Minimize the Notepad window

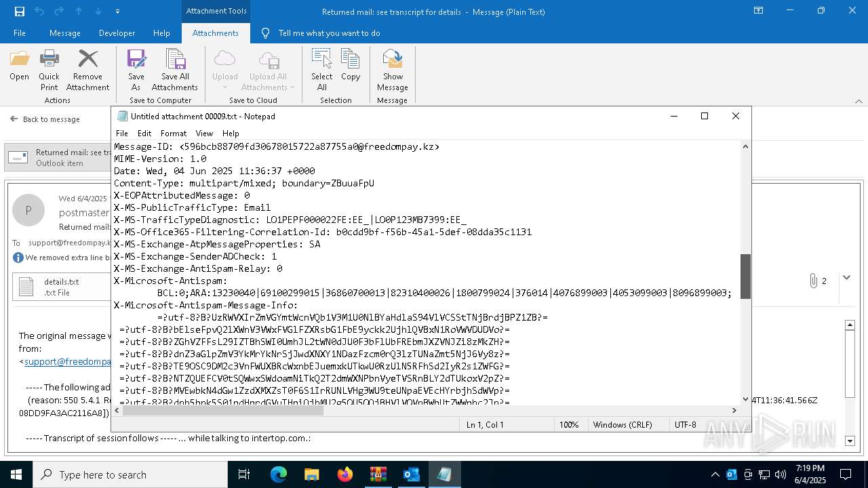click(674, 116)
